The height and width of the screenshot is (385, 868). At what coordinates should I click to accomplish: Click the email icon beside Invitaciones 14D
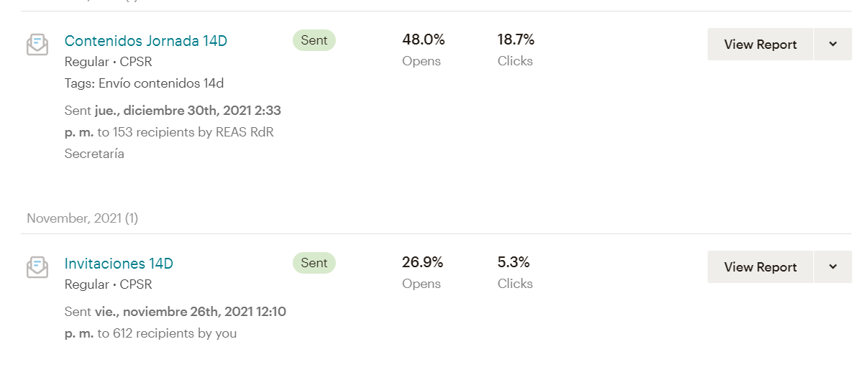click(x=37, y=267)
